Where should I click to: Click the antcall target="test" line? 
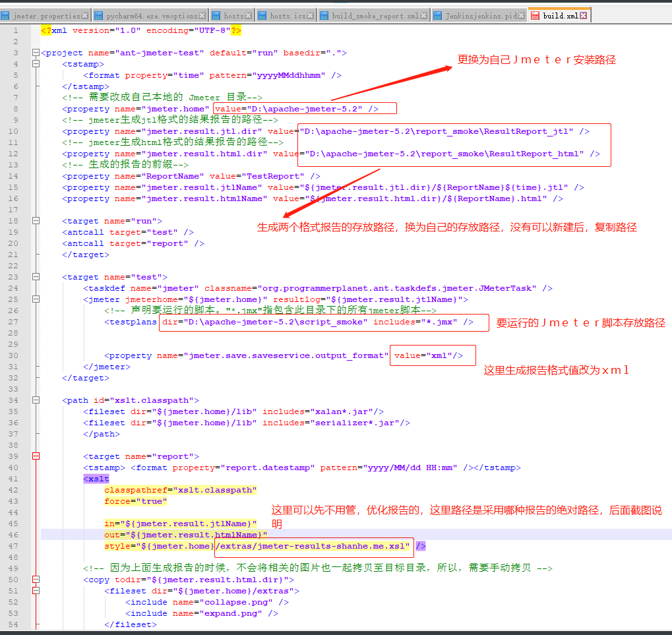point(128,232)
